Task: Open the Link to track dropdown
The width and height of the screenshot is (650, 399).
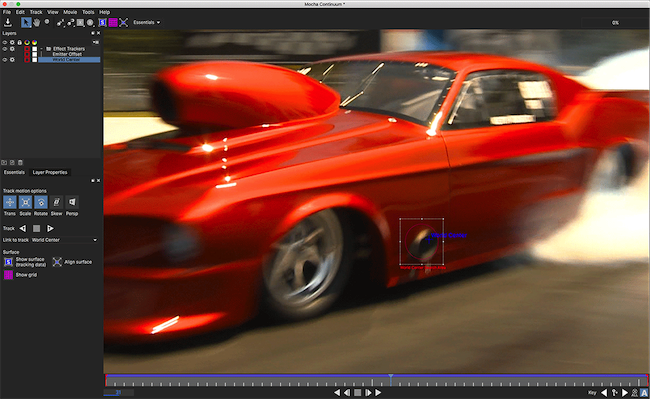Action: (65, 240)
